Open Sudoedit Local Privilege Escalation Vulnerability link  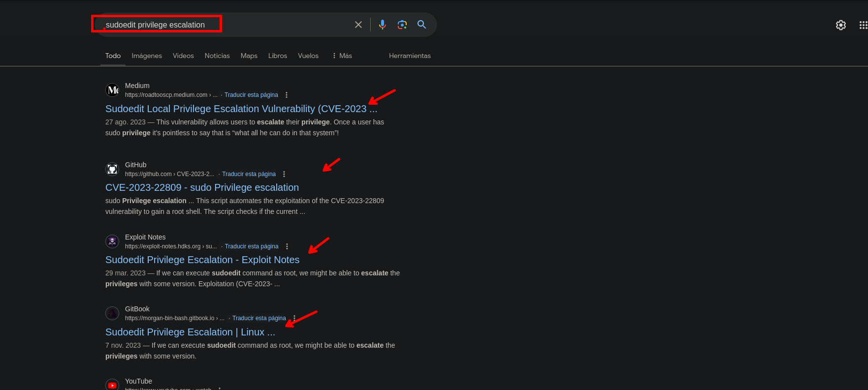(236, 109)
